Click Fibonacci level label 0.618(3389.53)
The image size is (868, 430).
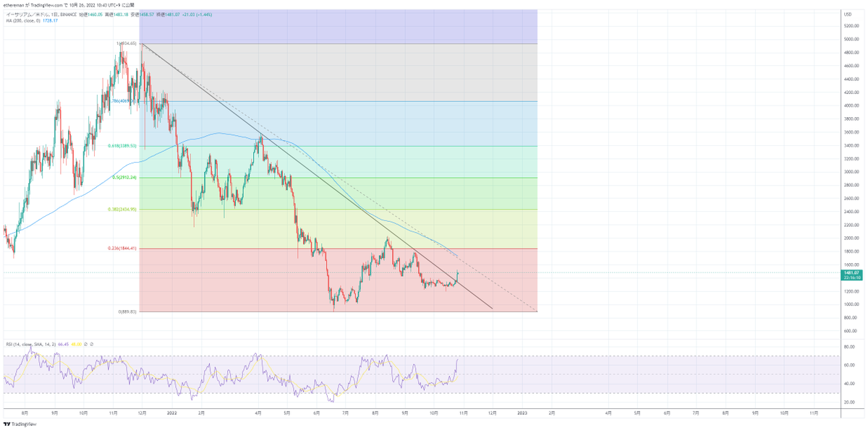[124, 146]
